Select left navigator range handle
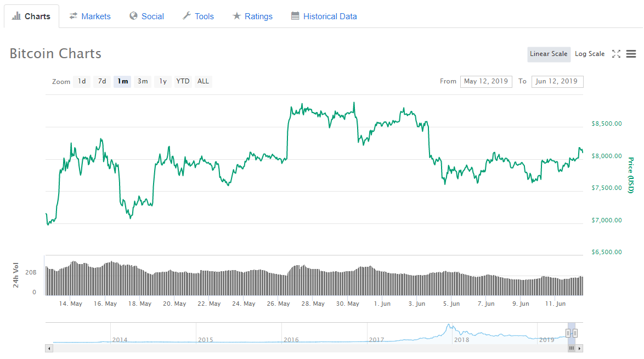This screenshot has width=644, height=359. pos(568,333)
